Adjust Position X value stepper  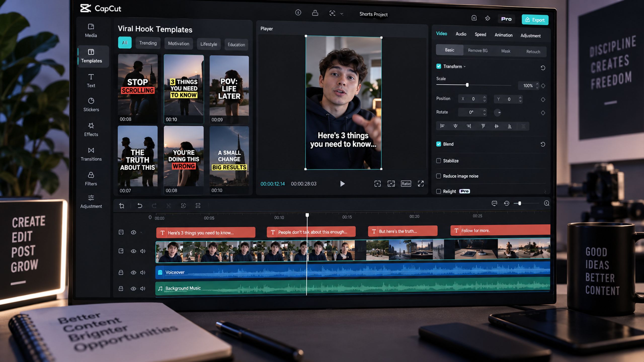485,99
